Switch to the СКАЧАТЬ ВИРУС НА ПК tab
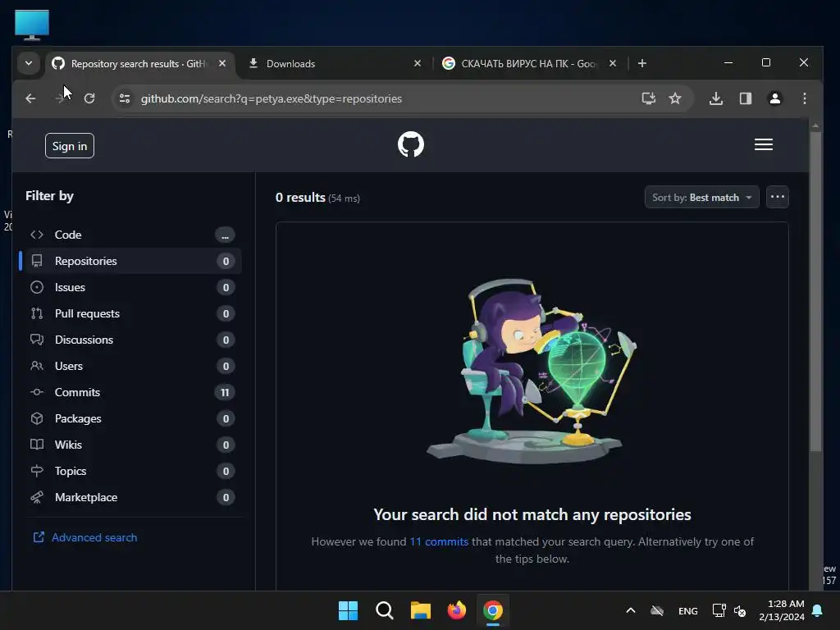Screen dimensions: 840x630 click(527, 64)
